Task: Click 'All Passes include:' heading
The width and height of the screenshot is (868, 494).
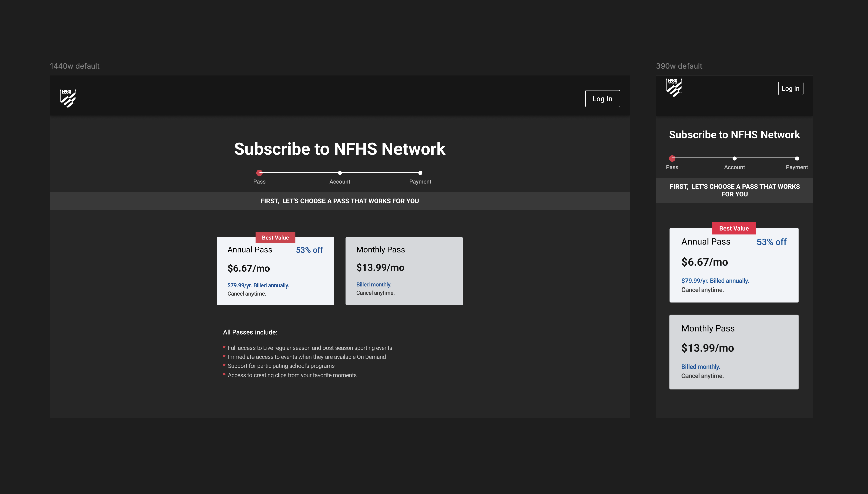Action: [250, 332]
